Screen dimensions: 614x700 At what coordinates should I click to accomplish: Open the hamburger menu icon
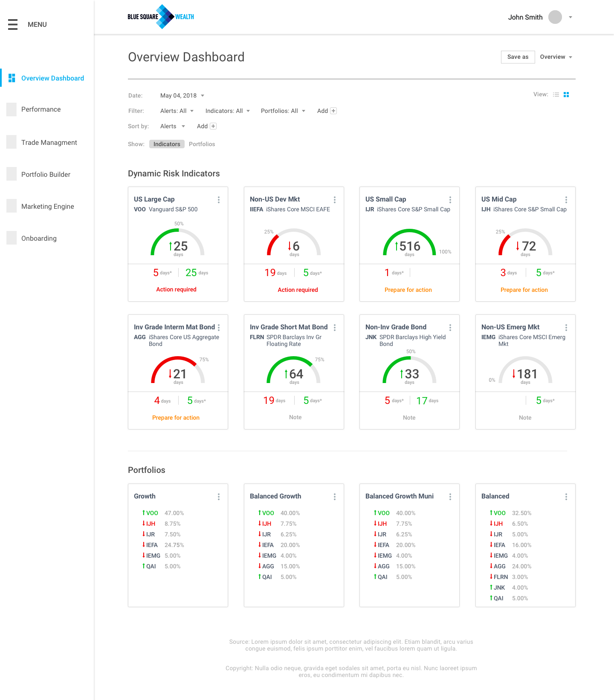click(x=13, y=24)
